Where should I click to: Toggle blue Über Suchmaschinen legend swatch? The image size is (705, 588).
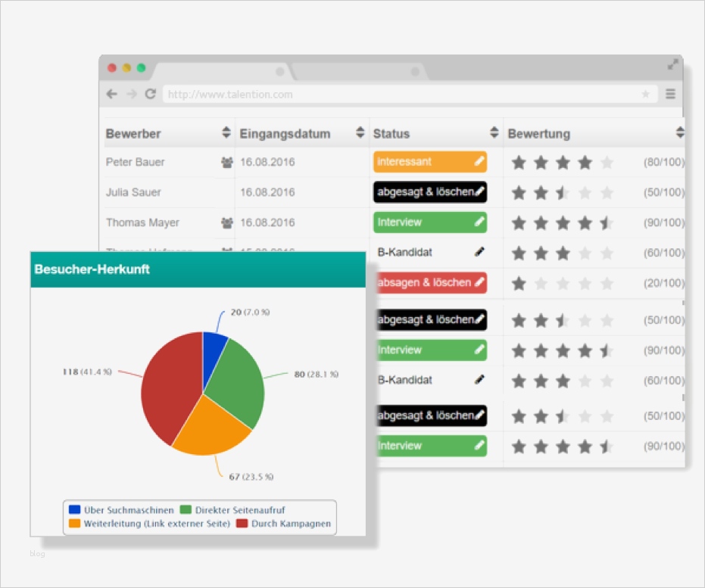(x=74, y=509)
